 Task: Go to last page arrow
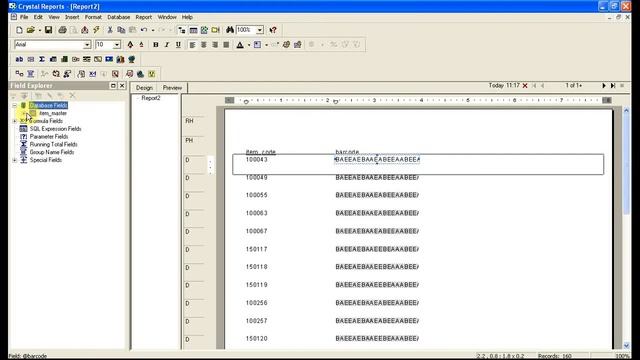pyautogui.click(x=613, y=86)
